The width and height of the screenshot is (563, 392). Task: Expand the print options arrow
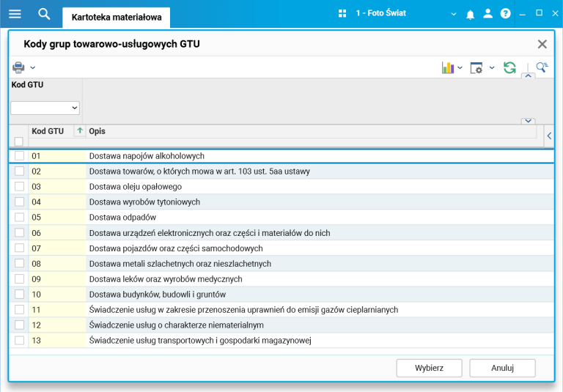click(x=33, y=67)
